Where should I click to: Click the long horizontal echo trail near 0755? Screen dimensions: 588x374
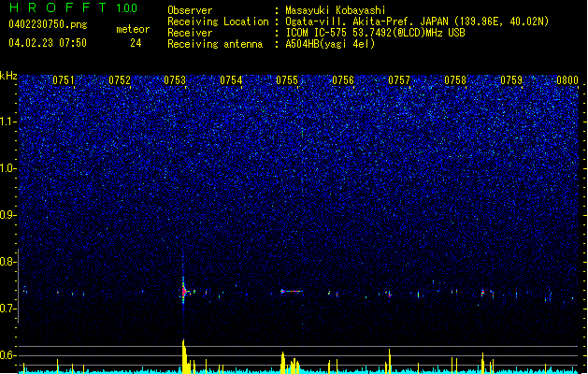[291, 291]
